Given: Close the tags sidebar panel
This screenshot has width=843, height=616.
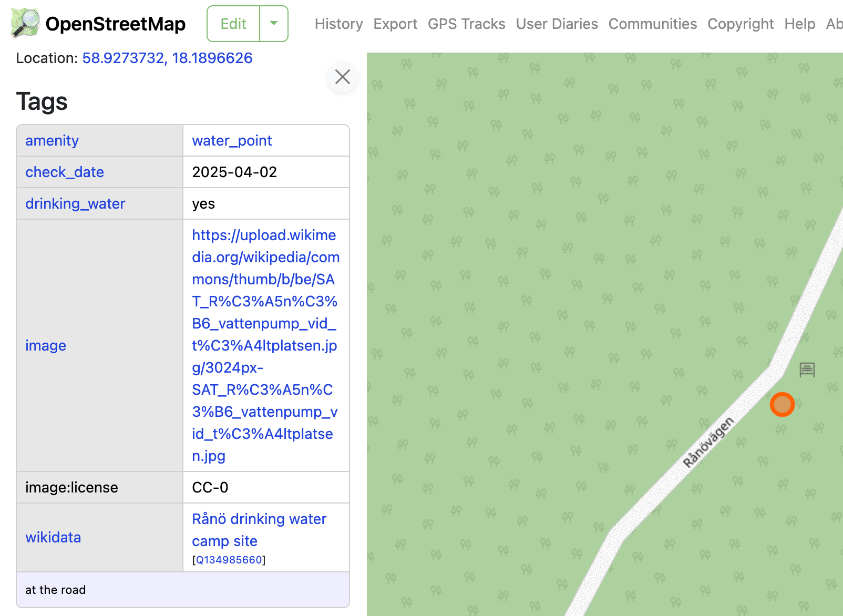Looking at the screenshot, I should click(343, 77).
